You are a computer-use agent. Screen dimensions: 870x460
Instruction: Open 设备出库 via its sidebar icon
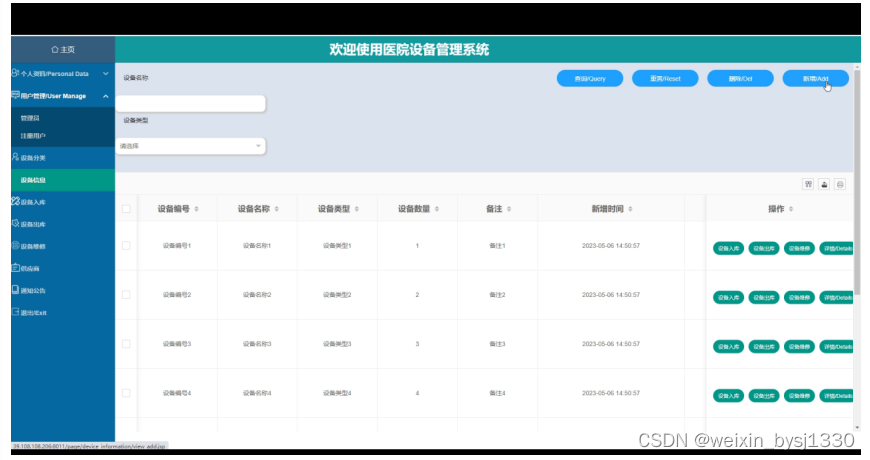16,224
